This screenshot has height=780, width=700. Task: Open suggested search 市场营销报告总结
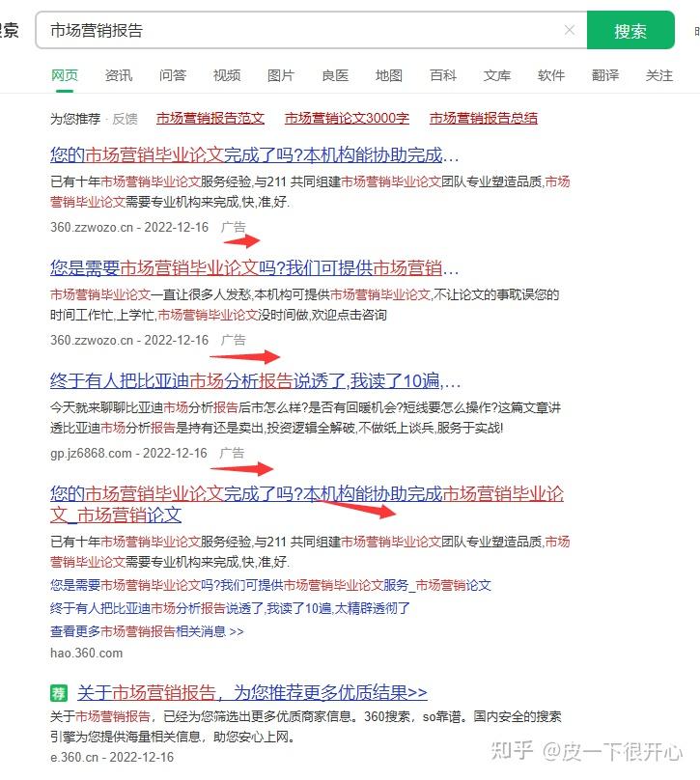point(484,119)
